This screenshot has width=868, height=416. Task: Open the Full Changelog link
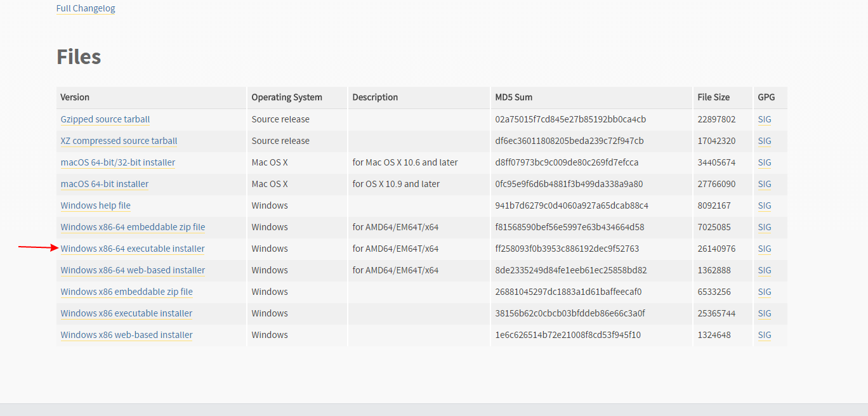(86, 8)
